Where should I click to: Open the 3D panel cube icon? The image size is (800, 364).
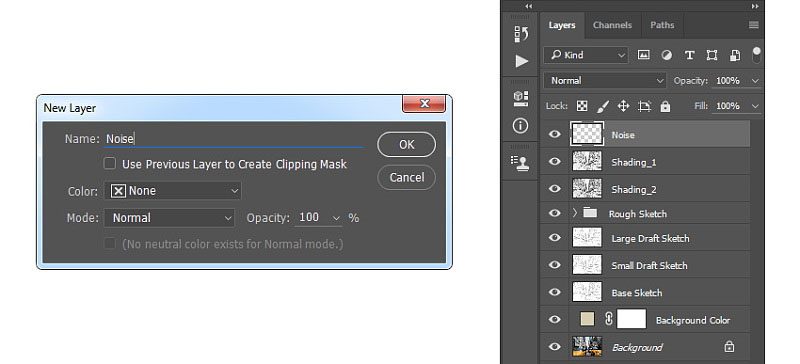coord(521,98)
